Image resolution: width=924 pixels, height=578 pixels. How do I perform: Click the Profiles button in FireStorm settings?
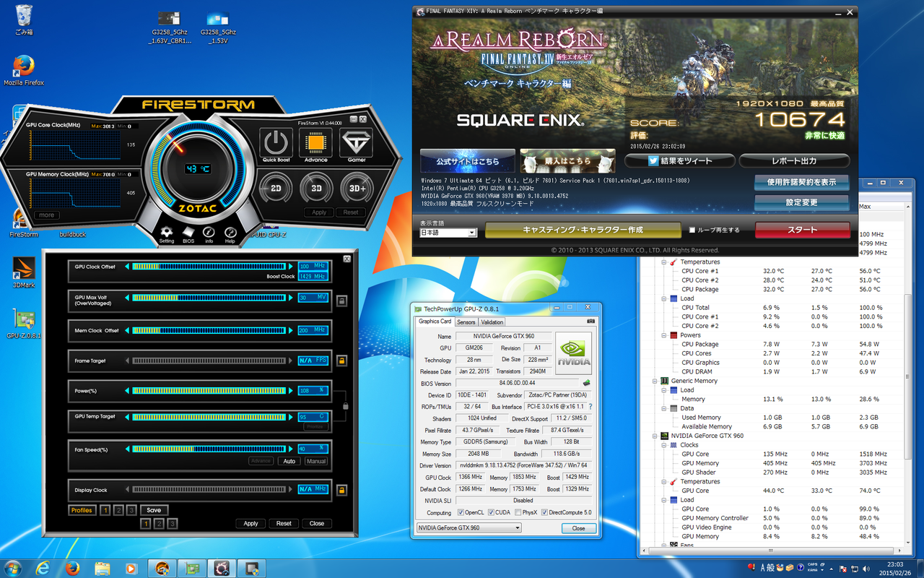pos(82,510)
